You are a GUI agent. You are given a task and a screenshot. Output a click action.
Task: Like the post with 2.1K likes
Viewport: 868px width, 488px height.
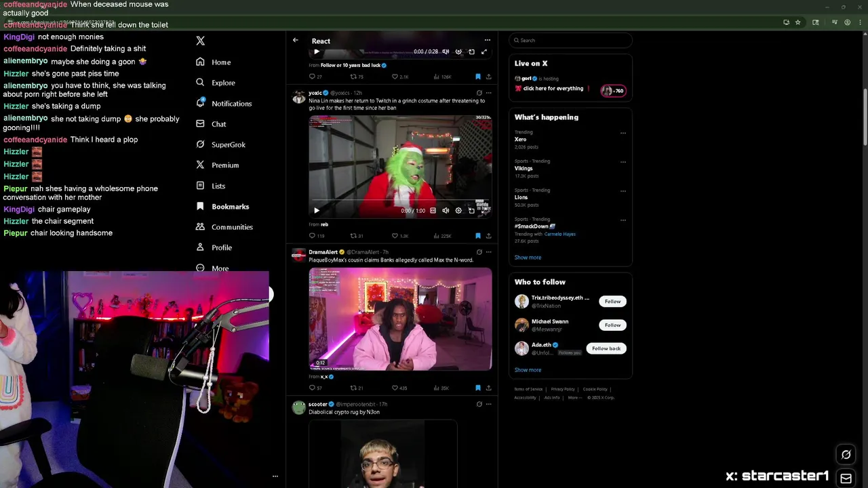coord(400,77)
